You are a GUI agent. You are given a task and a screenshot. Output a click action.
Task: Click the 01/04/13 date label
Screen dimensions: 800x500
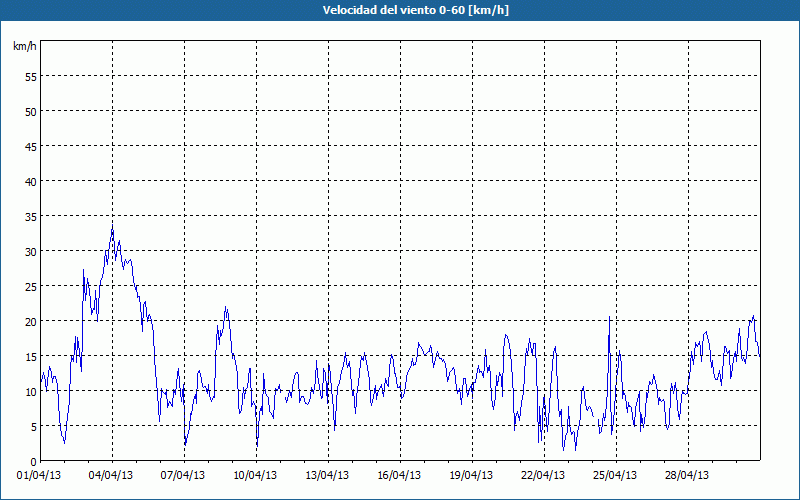[39, 476]
